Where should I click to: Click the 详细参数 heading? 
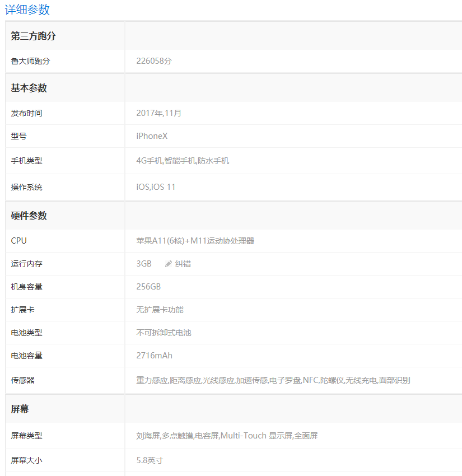tap(27, 10)
